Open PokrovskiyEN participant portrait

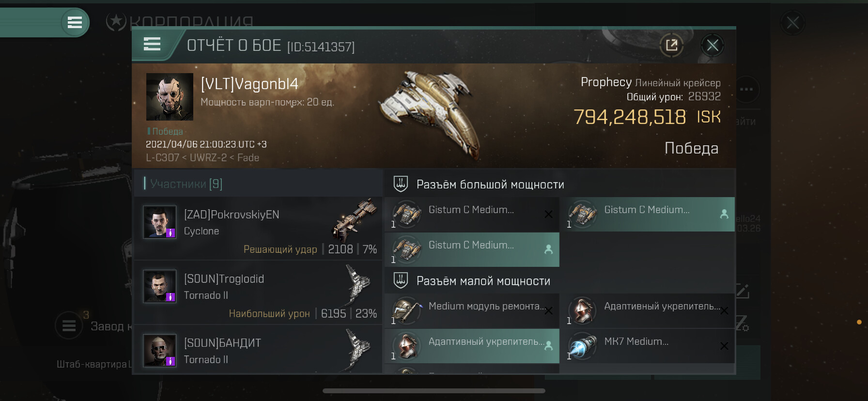click(x=160, y=222)
